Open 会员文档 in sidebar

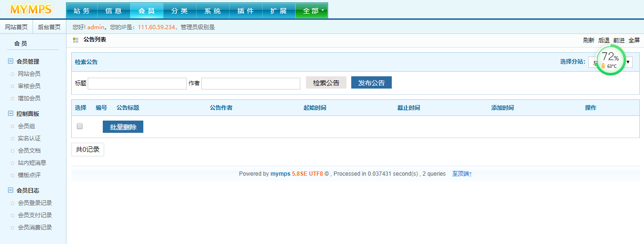(x=29, y=151)
